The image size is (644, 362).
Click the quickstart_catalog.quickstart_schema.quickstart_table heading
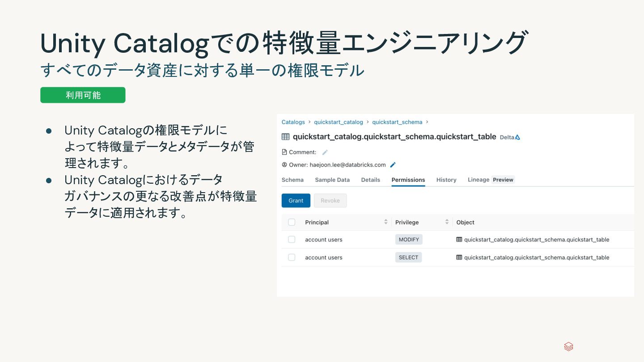pos(394,137)
